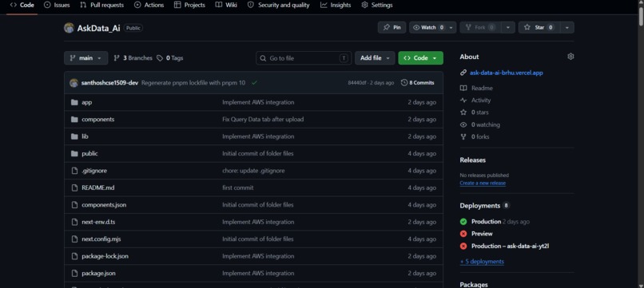Viewport: 644px width, 288px height.
Task: Open 'chore: update .gitignore' commit
Action: (253, 171)
